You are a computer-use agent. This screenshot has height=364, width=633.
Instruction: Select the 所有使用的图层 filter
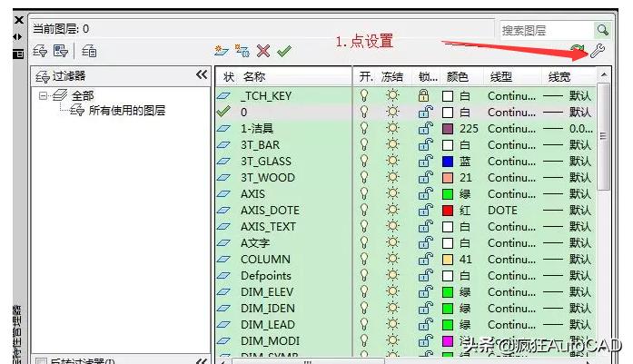pyautogui.click(x=127, y=110)
